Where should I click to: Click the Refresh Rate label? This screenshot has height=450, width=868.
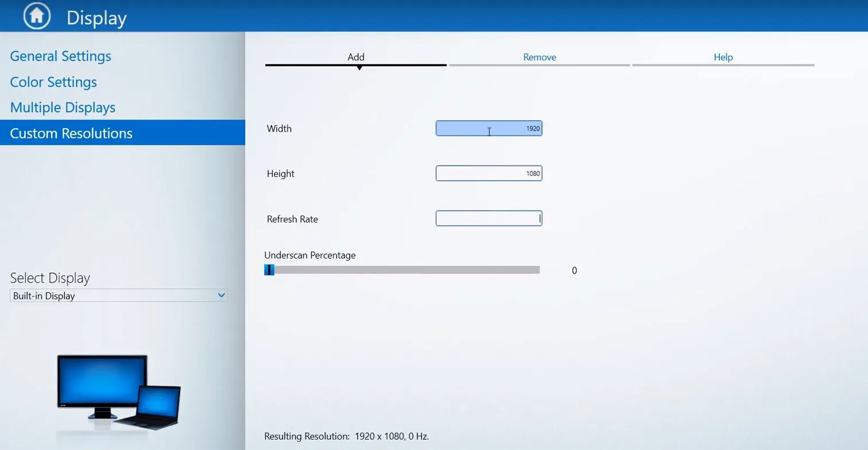292,219
